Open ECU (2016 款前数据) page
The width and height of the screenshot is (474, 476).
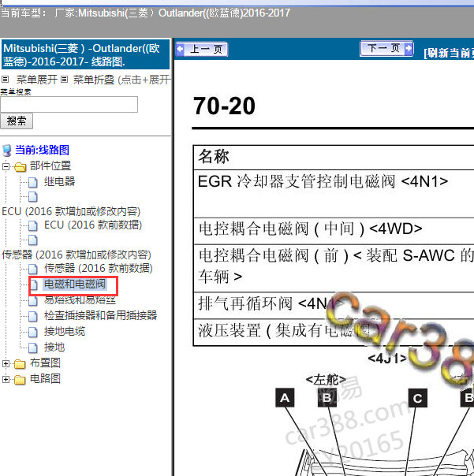point(93,225)
